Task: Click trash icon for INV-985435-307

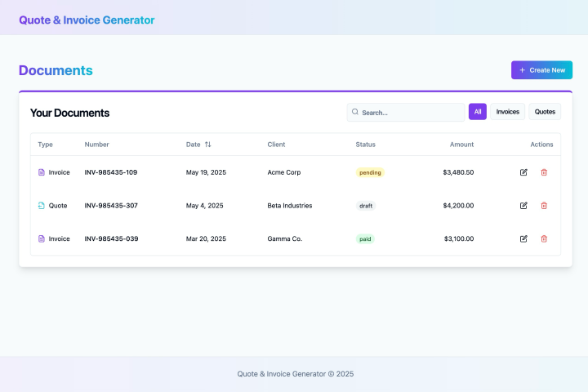Action: tap(544, 206)
